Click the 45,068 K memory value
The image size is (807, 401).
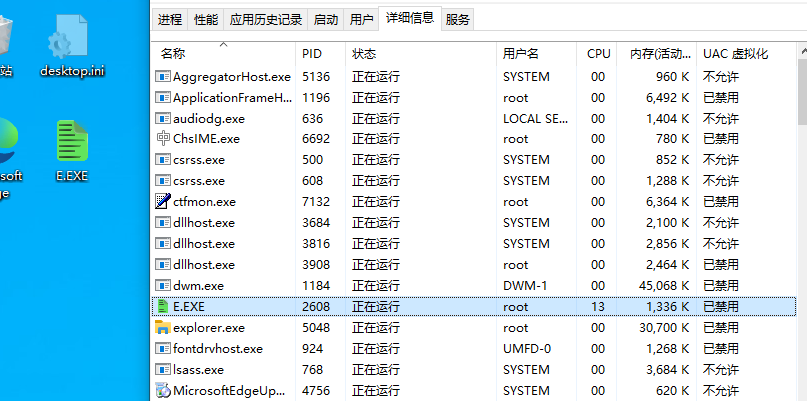664,285
